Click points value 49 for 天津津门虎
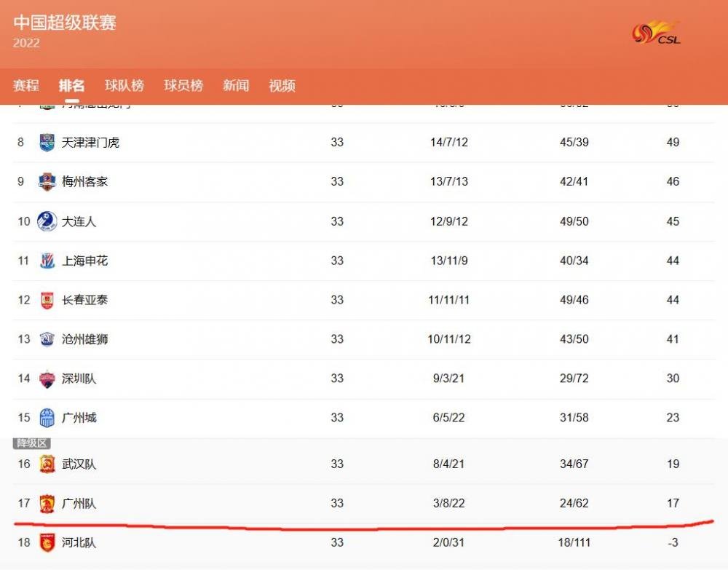The width and height of the screenshot is (728, 570). (673, 143)
